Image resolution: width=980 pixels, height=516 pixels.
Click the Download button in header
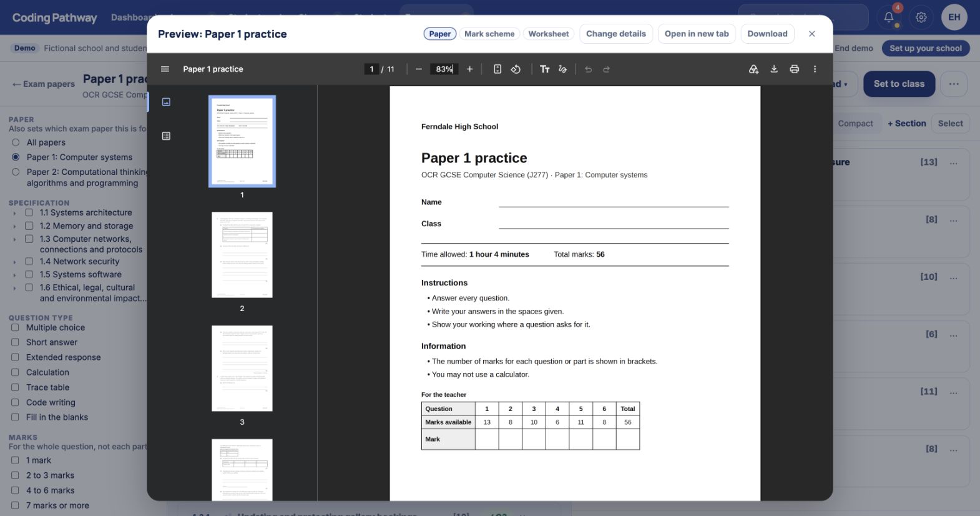tap(767, 34)
